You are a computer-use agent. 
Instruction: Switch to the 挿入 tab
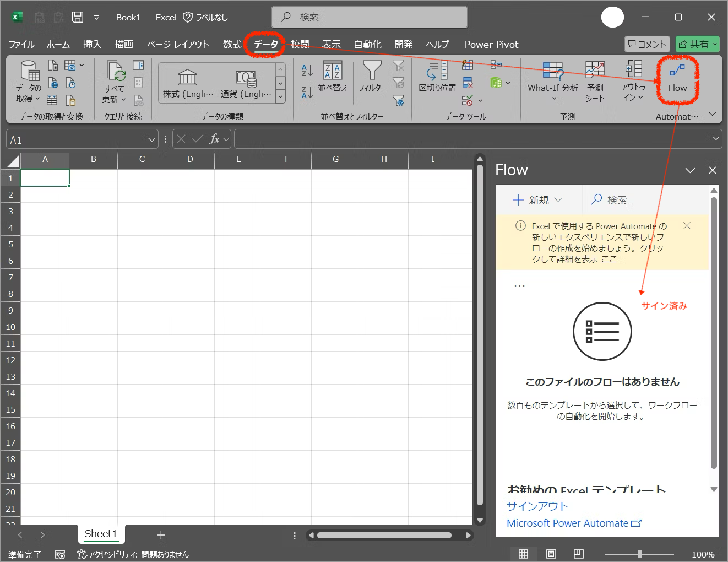[92, 44]
